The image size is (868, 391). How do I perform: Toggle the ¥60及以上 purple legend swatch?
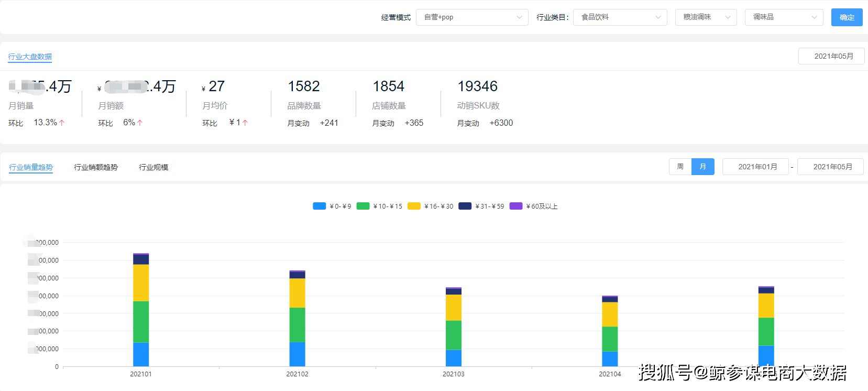click(x=516, y=206)
